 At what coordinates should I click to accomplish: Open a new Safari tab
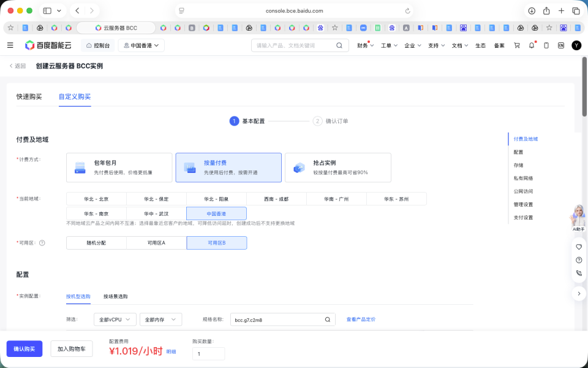coord(562,11)
